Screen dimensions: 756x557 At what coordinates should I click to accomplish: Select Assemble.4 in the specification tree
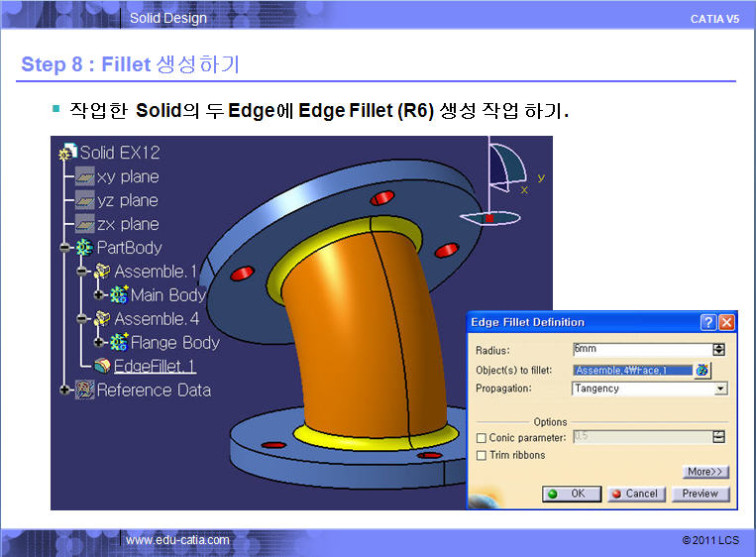(x=157, y=319)
